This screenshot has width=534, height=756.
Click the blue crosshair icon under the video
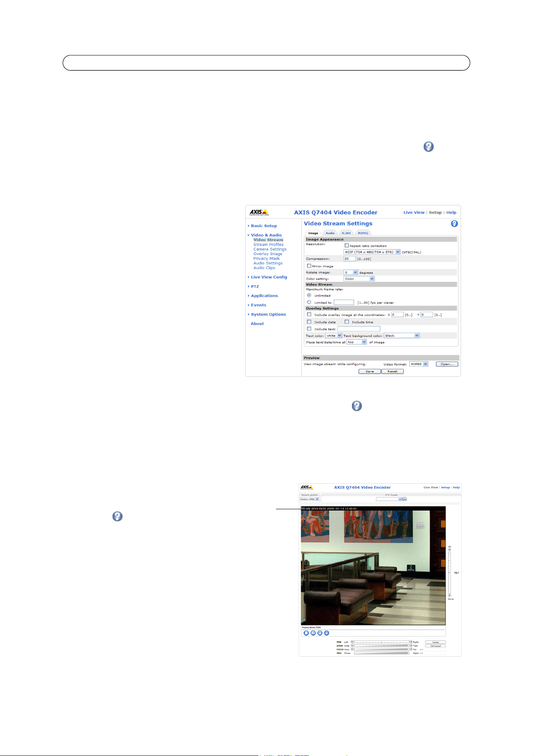click(x=327, y=633)
